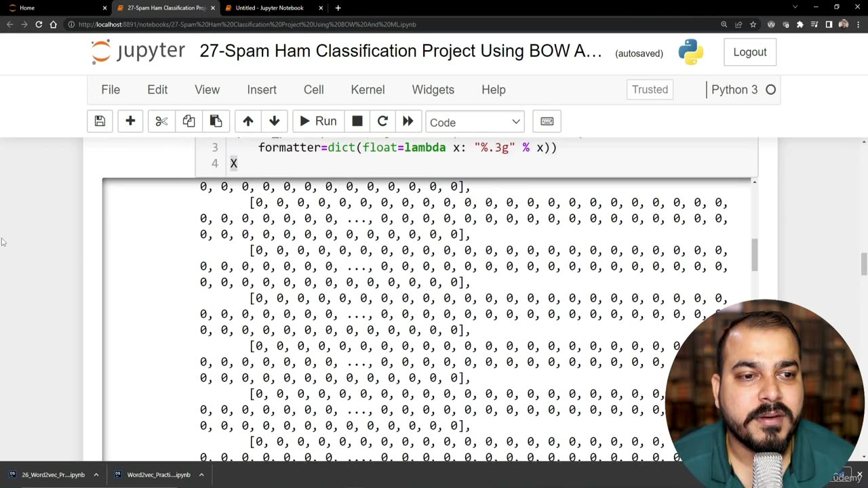Expand options for 26_Word2vec_Pr download

point(96,475)
